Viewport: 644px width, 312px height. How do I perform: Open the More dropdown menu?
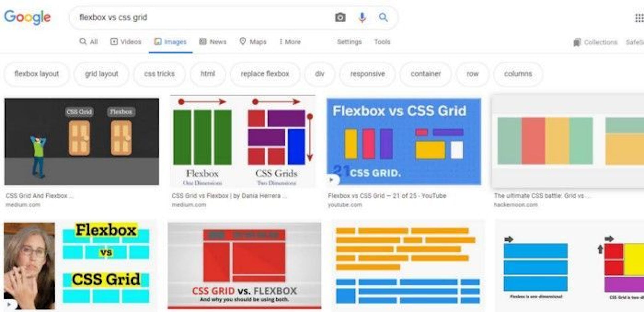pyautogui.click(x=290, y=42)
